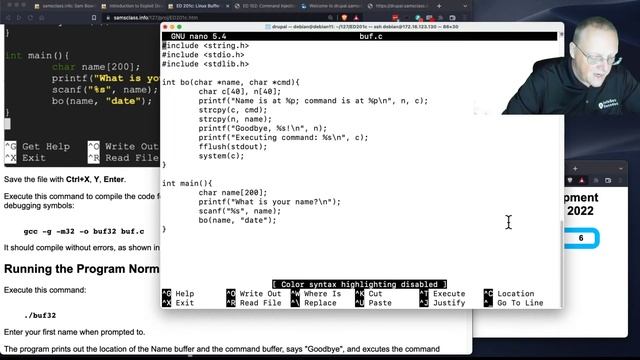Click Brave Rewards triangle in right background browser
Viewport: 640px width, 360px height.
coord(582,180)
